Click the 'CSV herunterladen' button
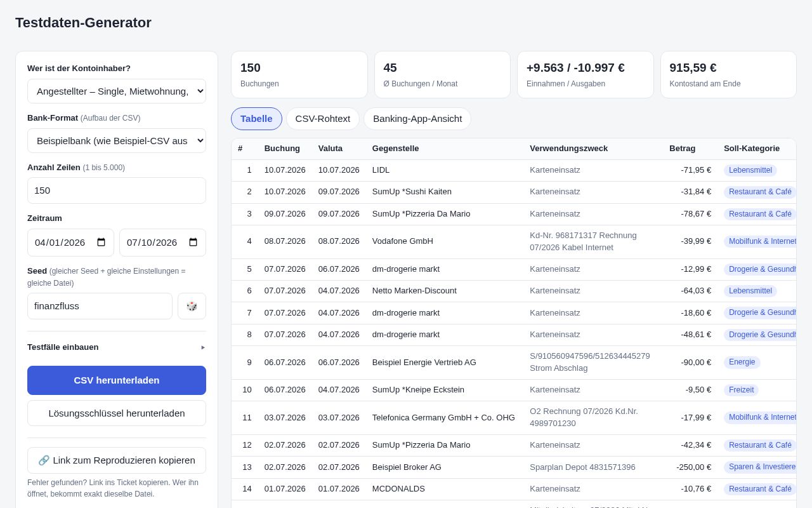Screen dimensions: 812x508 click(x=117, y=380)
